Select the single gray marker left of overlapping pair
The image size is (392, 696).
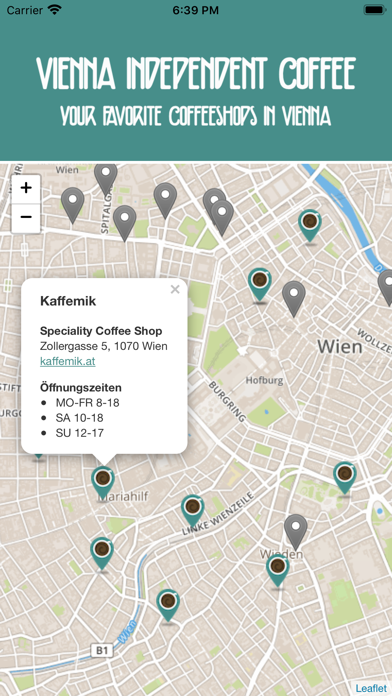165,200
